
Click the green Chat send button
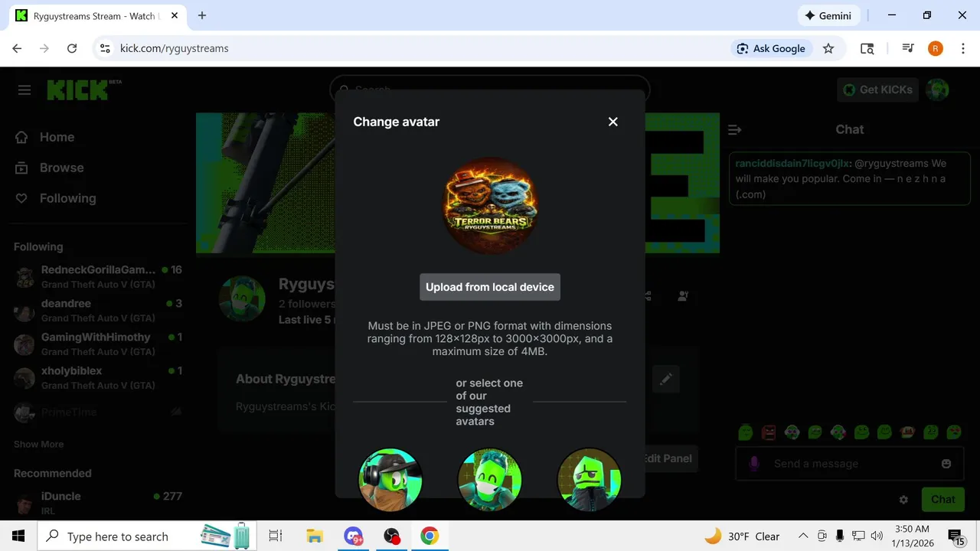(x=942, y=499)
